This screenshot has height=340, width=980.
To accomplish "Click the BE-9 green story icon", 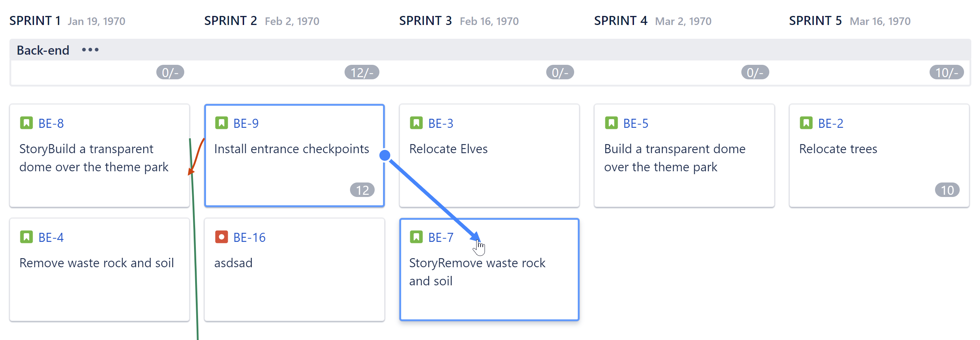I will coord(221,123).
